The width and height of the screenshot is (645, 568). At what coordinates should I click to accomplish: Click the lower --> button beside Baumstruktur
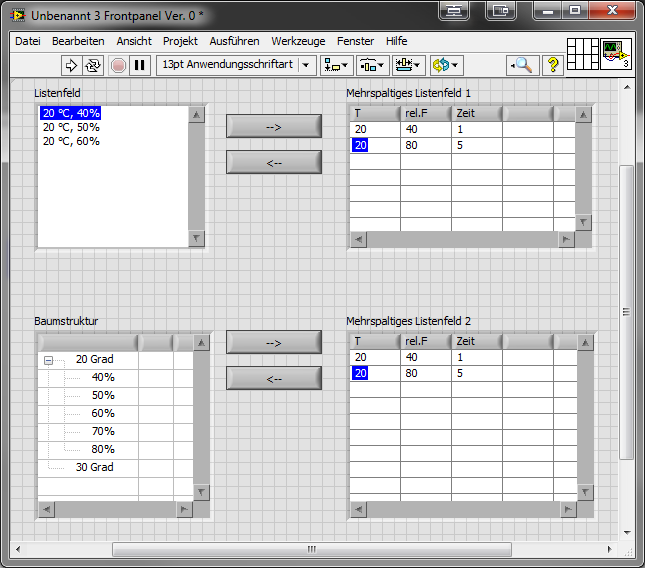[274, 343]
